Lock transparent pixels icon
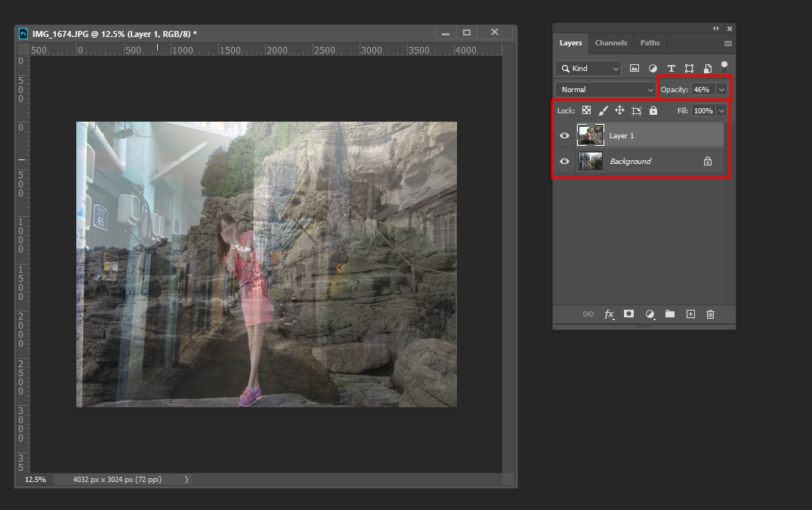The width and height of the screenshot is (812, 510). point(586,110)
